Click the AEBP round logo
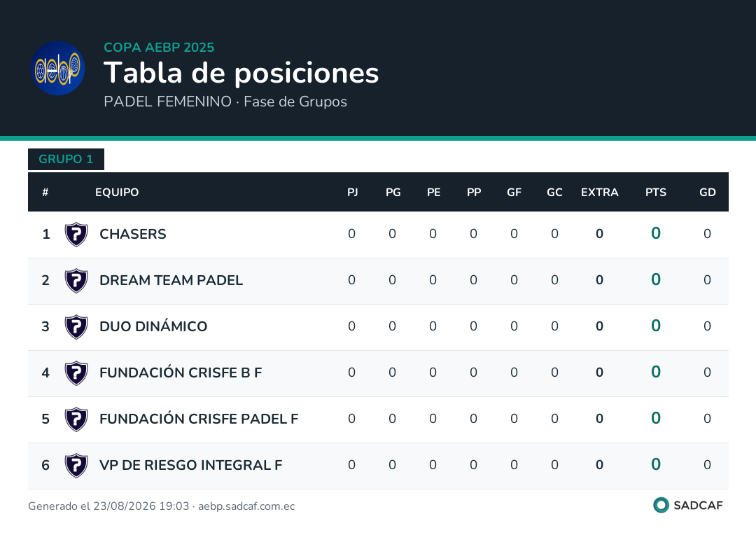The width and height of the screenshot is (756, 542). coord(58,68)
